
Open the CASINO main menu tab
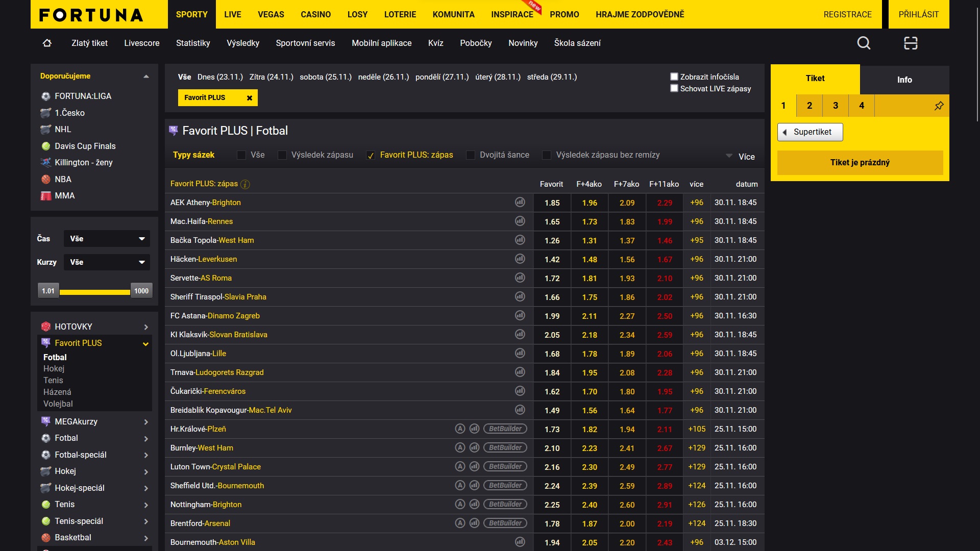pos(315,14)
